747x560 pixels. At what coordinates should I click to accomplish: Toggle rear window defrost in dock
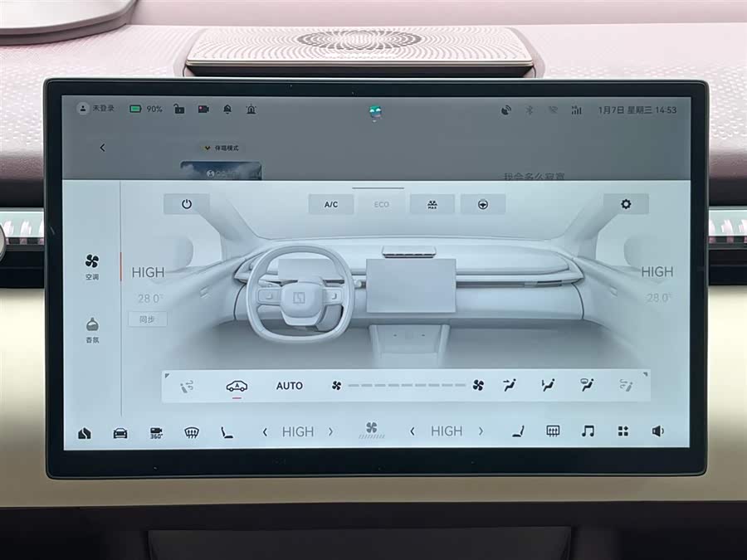click(x=553, y=431)
